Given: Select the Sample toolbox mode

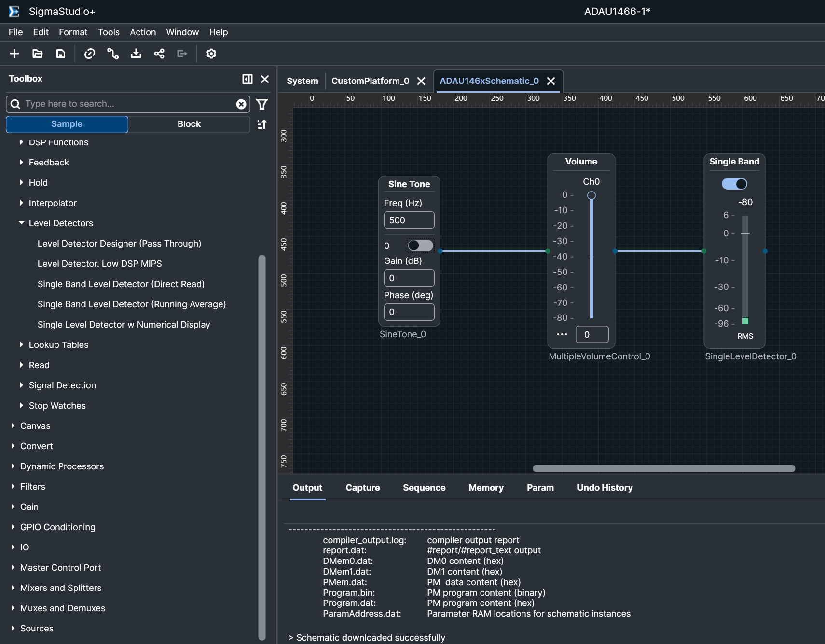Looking at the screenshot, I should point(67,124).
